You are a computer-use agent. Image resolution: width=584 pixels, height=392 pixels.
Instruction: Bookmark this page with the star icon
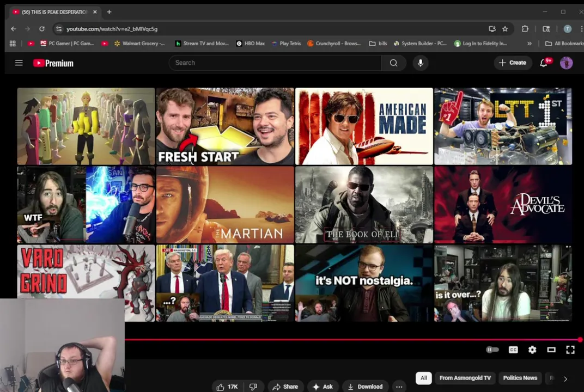pyautogui.click(x=505, y=29)
